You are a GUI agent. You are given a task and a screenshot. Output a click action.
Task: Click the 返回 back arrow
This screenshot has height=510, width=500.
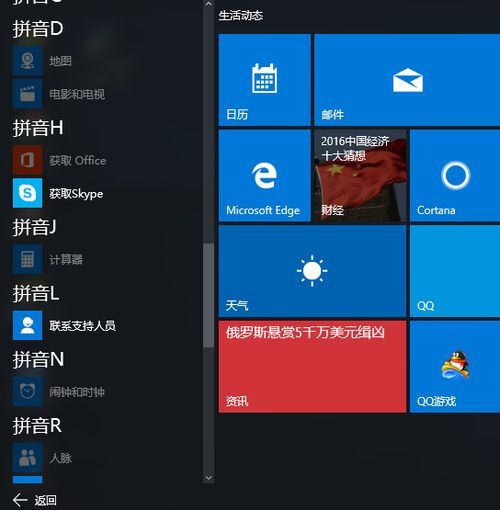[x=20, y=500]
